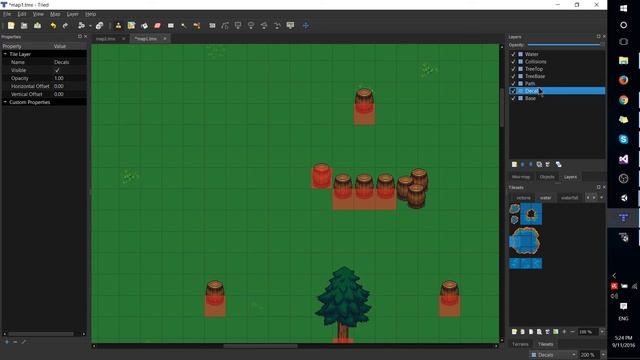
Task: Click the tileset tabs left arrow
Action: [x=588, y=198]
